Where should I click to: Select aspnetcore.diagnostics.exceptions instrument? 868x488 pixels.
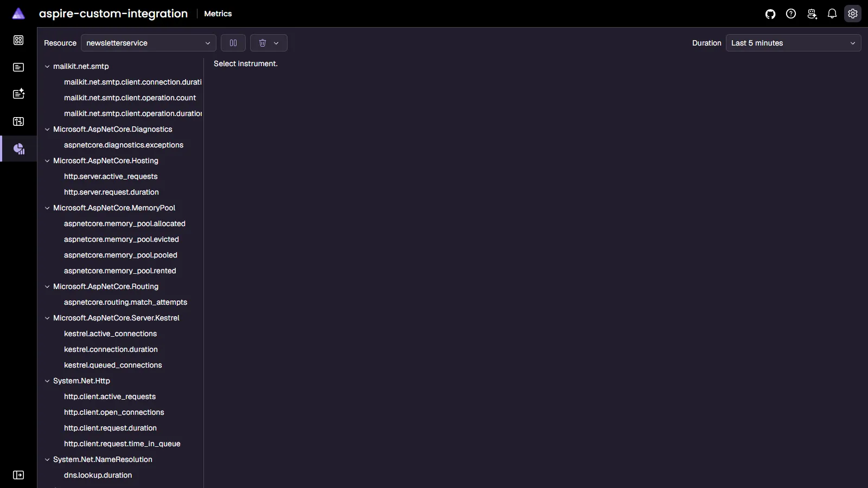pyautogui.click(x=124, y=145)
